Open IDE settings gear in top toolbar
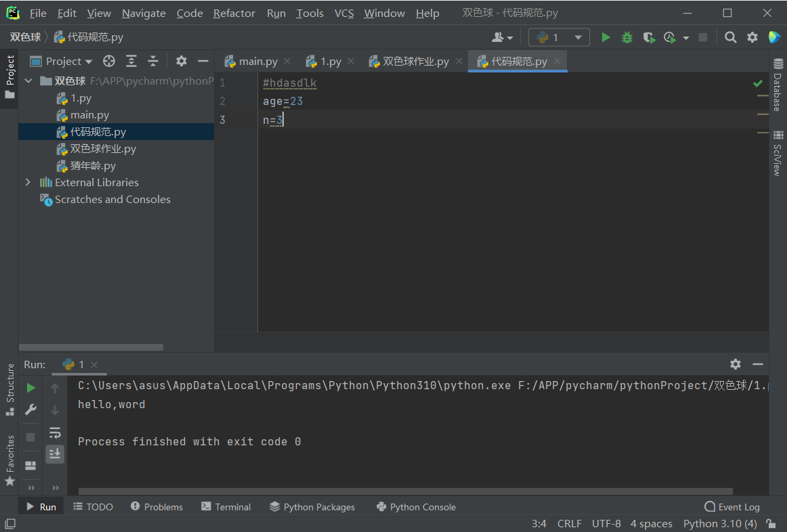Screen dimensions: 787x532 click(x=752, y=38)
